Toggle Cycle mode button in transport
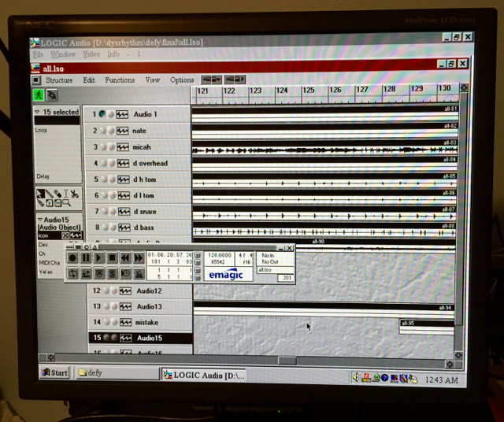The height and width of the screenshot is (422, 504). coord(72,273)
